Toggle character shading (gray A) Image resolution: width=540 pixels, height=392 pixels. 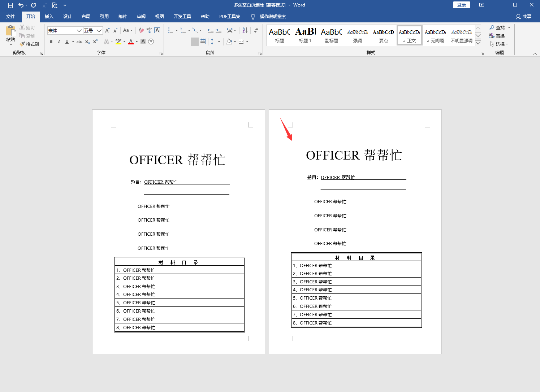pyautogui.click(x=143, y=42)
